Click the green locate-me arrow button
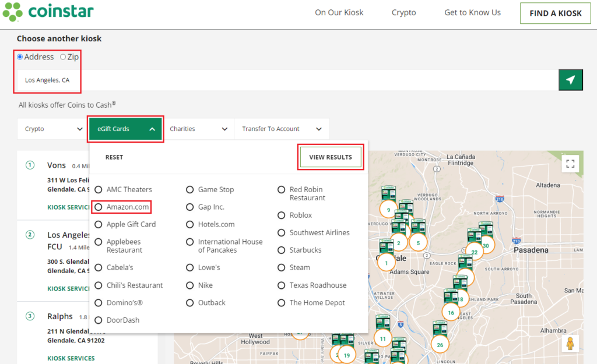 pyautogui.click(x=570, y=80)
